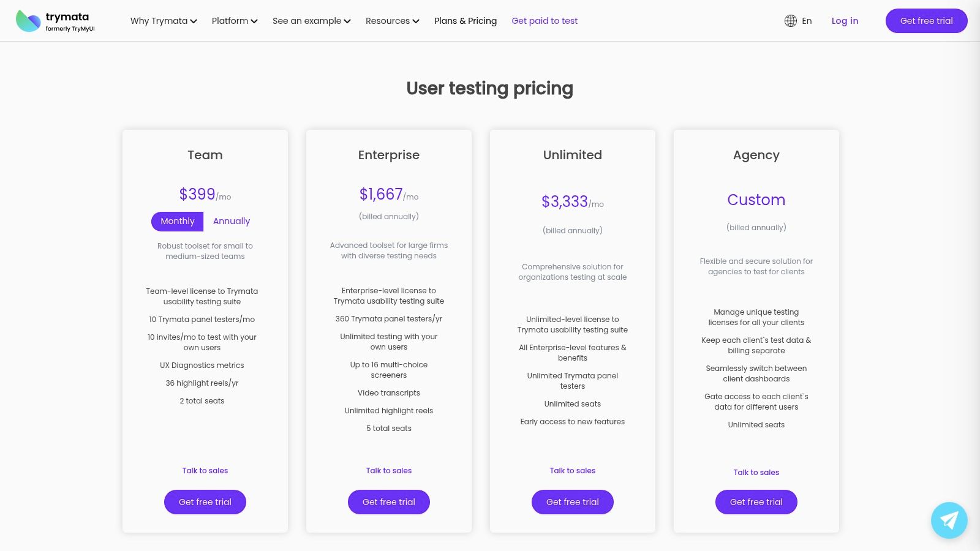Click Get free trial on Unlimited plan
Screen dimensions: 980x551
572,501
